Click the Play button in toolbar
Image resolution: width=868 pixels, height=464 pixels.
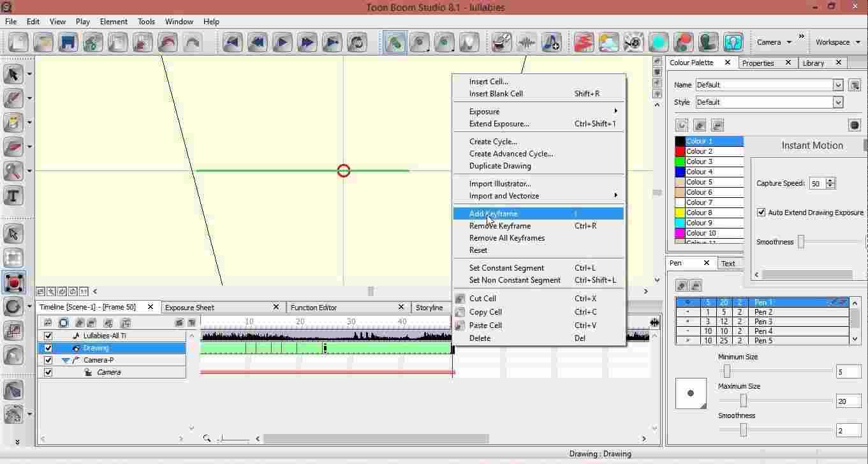(x=283, y=43)
